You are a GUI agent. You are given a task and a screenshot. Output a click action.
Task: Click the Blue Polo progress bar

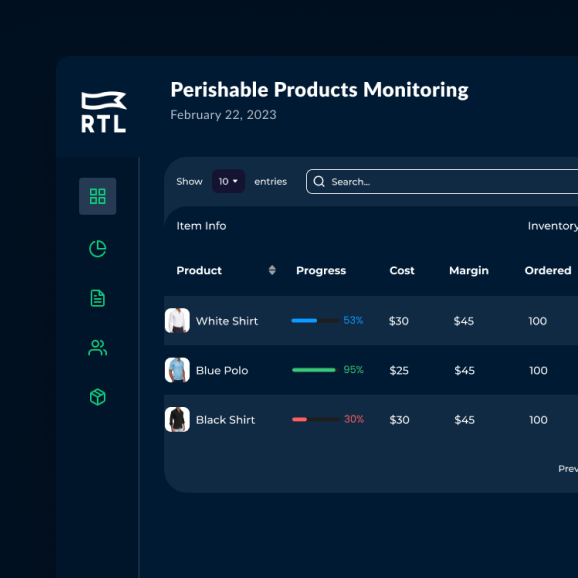(x=315, y=370)
